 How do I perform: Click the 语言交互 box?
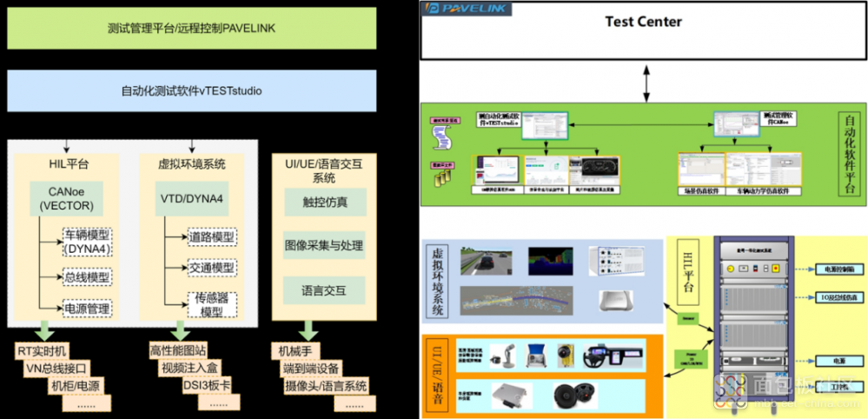coord(325,289)
